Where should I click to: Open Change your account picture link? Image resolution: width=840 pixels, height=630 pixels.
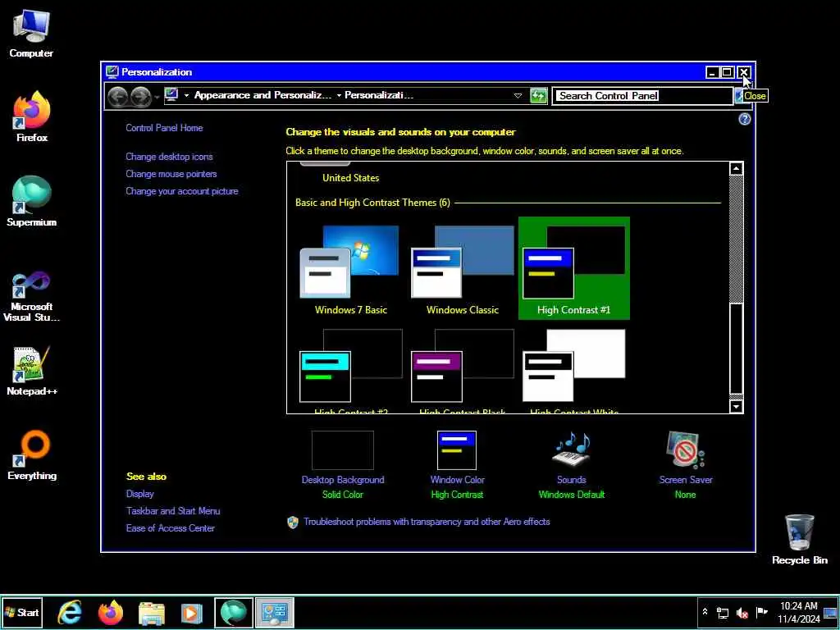[181, 190]
